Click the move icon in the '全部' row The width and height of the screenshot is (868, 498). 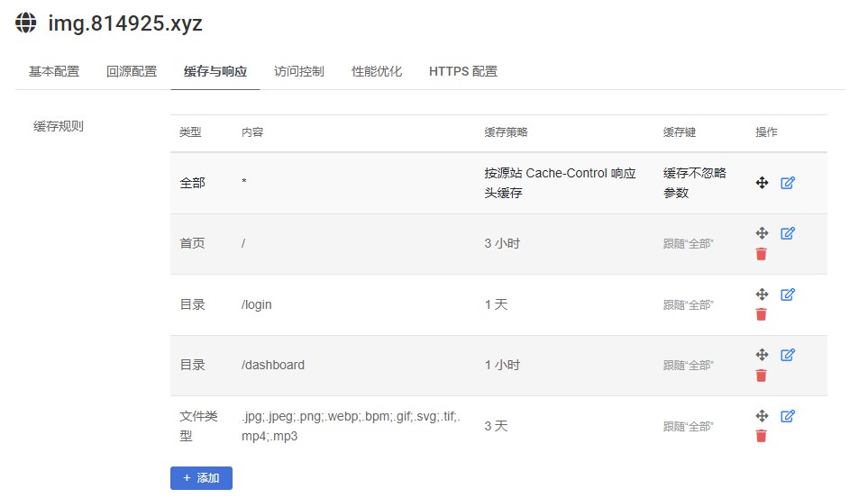point(762,183)
